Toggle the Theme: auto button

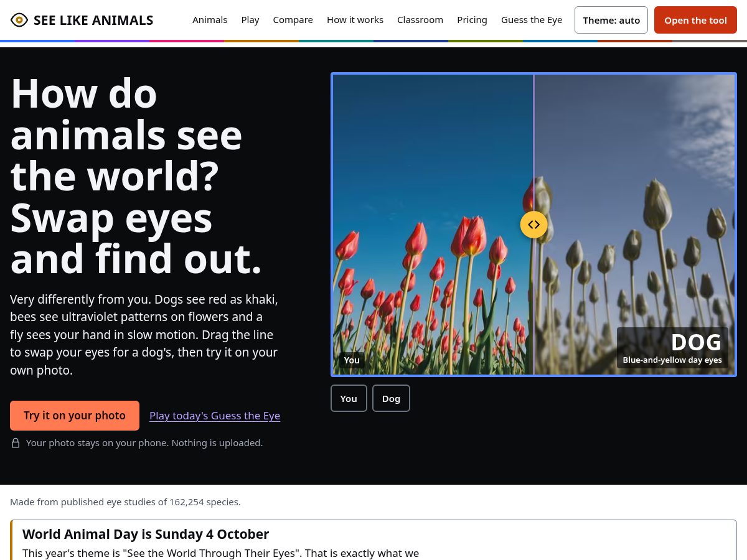(611, 20)
